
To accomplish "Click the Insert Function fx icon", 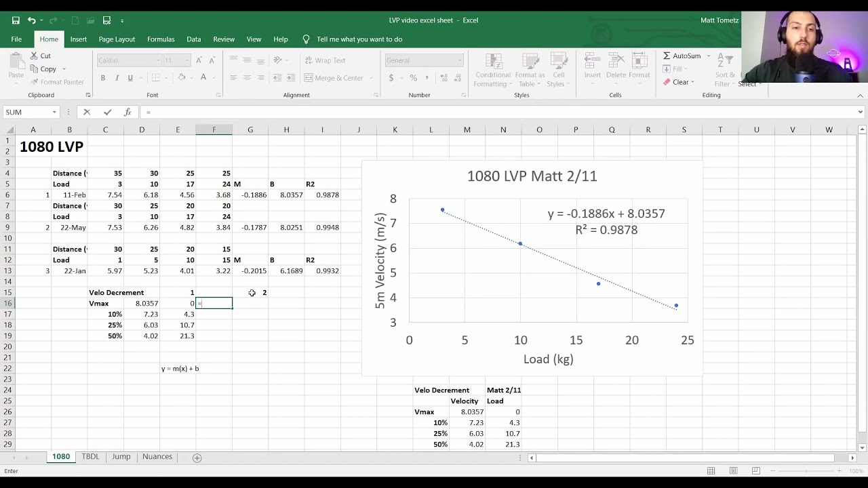I will tap(127, 112).
